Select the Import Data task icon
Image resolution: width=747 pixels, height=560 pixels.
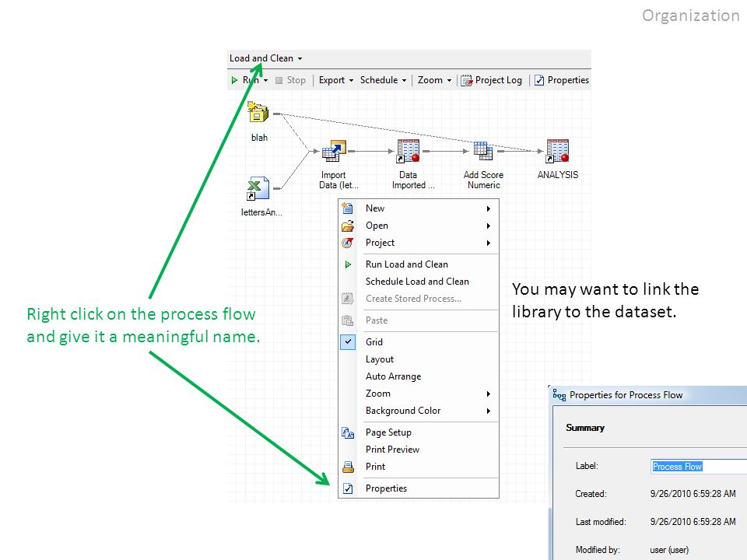click(x=334, y=151)
